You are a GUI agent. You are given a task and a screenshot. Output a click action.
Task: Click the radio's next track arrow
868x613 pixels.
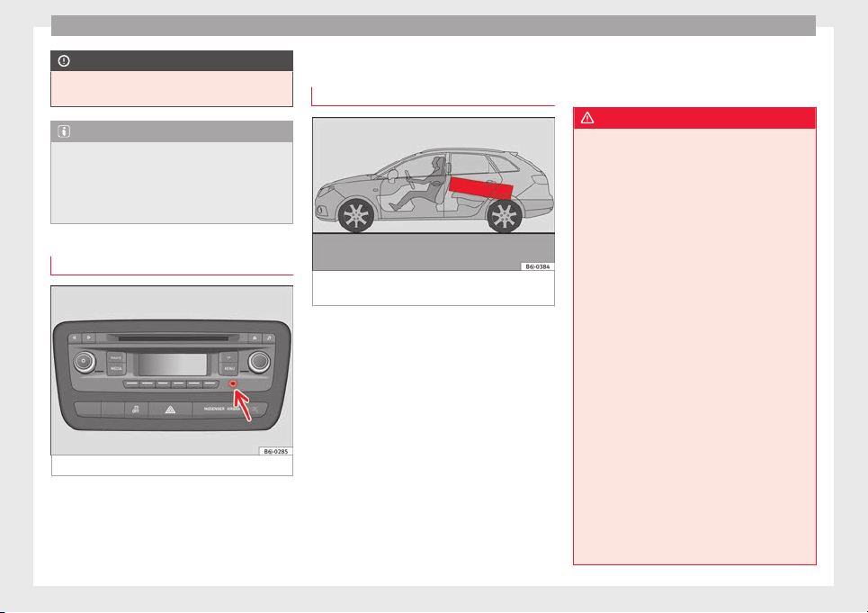pyautogui.click(x=88, y=338)
